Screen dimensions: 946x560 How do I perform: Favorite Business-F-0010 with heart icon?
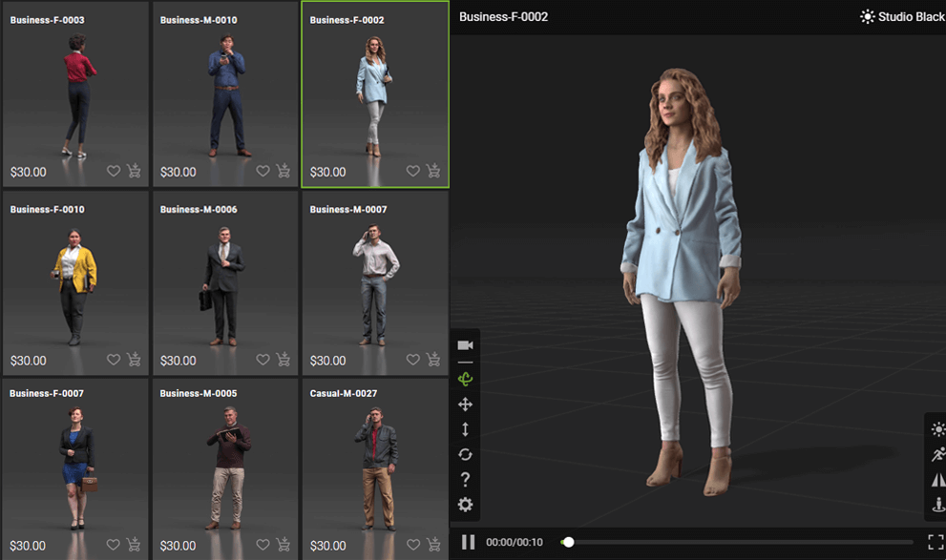pos(114,360)
